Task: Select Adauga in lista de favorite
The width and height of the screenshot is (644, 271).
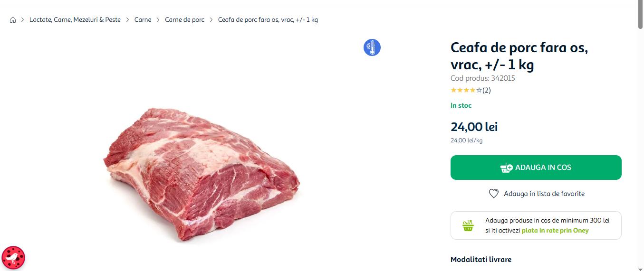Action: (544, 194)
